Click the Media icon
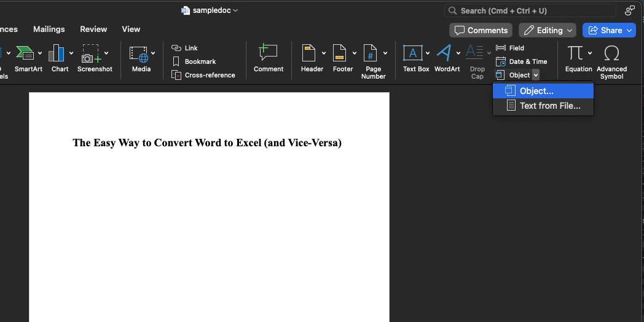Viewport: 644px width, 322px height. [x=139, y=54]
